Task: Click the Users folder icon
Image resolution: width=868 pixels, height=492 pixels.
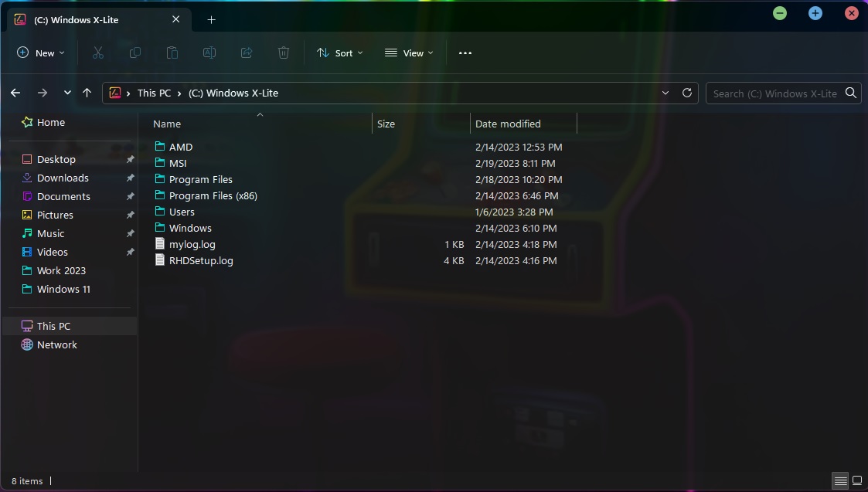Action: click(160, 211)
